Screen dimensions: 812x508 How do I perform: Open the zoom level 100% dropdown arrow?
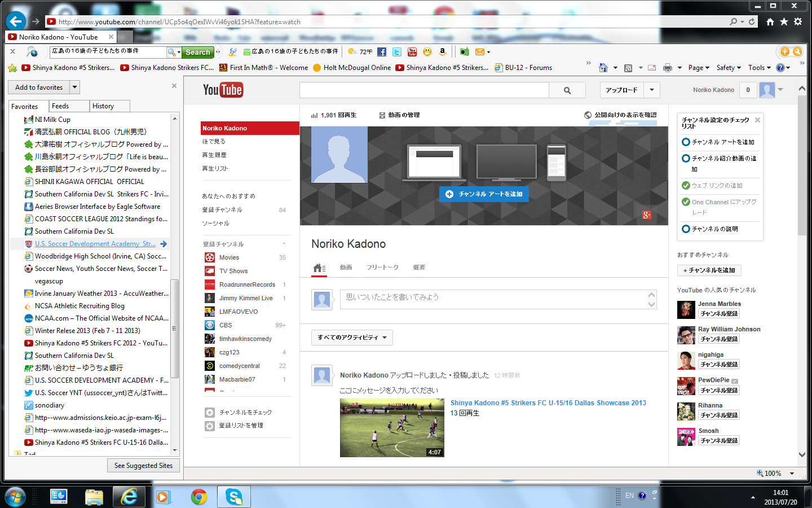pos(792,474)
